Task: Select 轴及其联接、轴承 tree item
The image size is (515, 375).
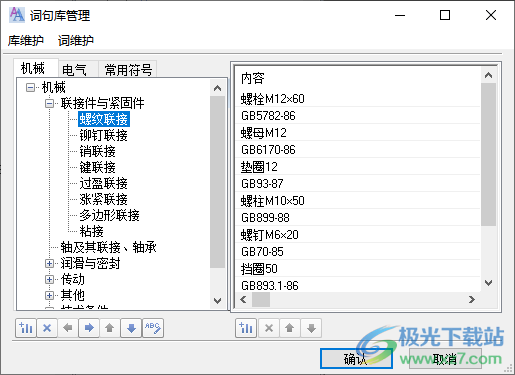Action: coord(109,247)
